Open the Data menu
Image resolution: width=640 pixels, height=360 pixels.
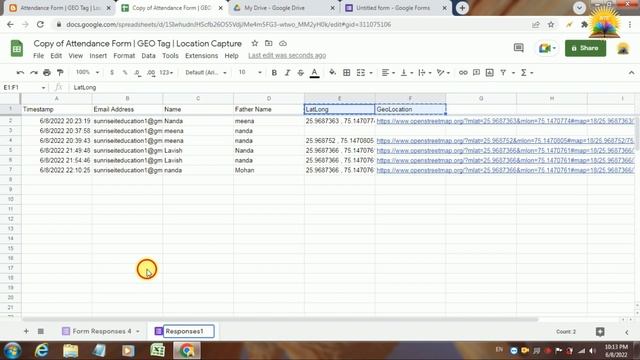click(148, 56)
